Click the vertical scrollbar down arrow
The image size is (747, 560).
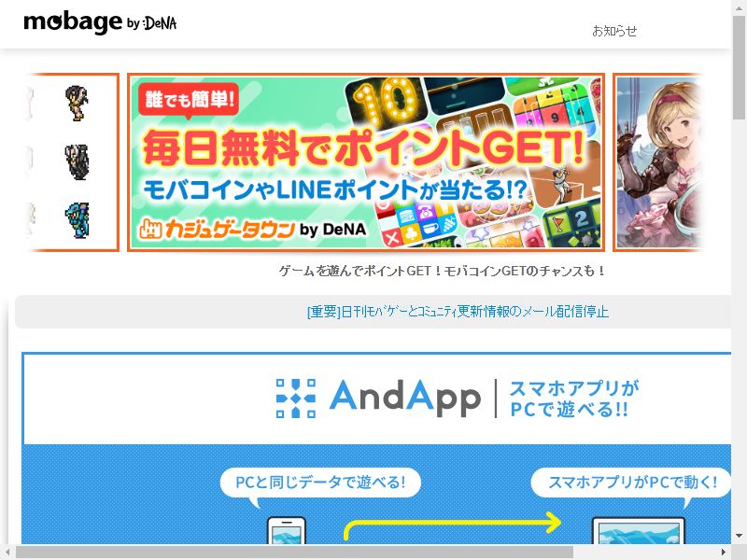(740, 536)
